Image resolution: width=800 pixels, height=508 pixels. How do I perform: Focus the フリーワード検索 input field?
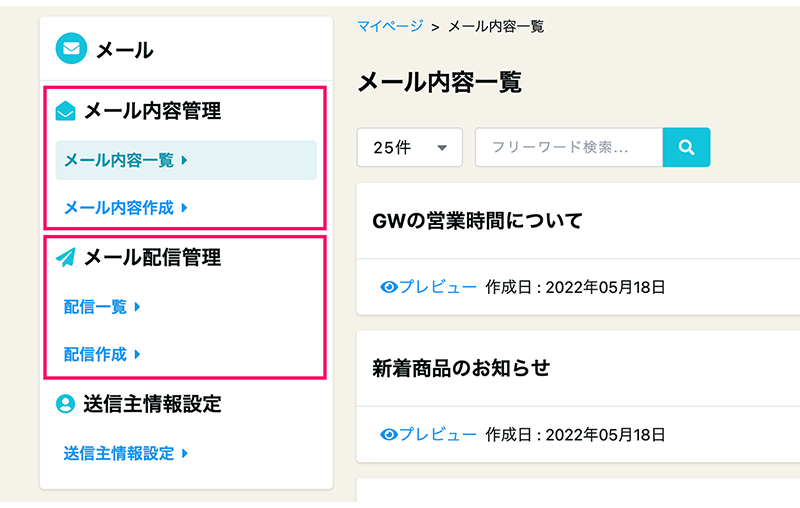(x=568, y=148)
